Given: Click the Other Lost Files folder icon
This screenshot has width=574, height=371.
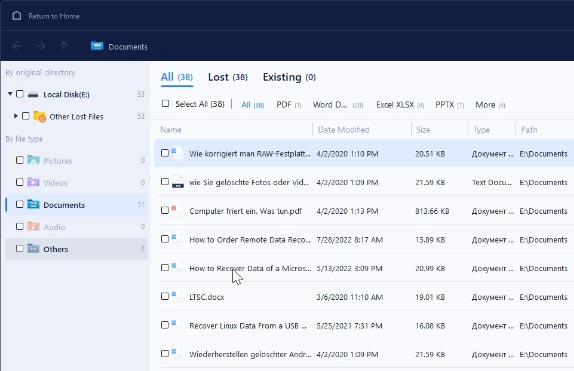Looking at the screenshot, I should coord(39,116).
